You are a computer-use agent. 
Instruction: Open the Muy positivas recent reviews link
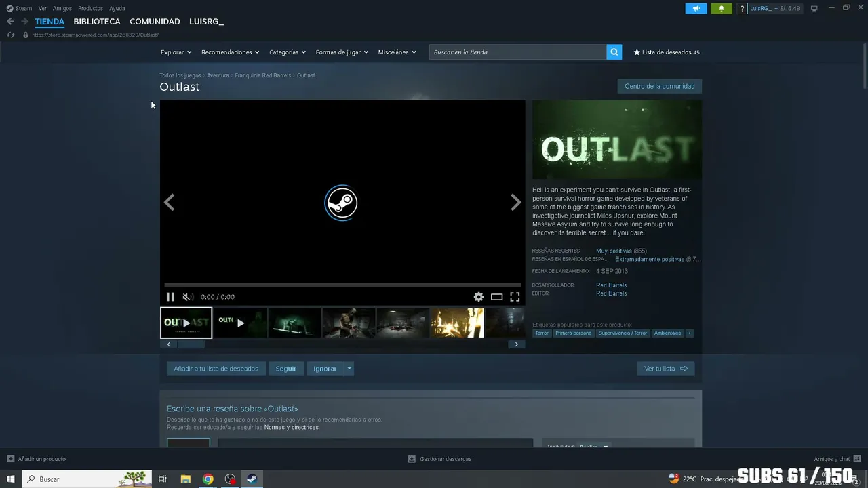613,251
